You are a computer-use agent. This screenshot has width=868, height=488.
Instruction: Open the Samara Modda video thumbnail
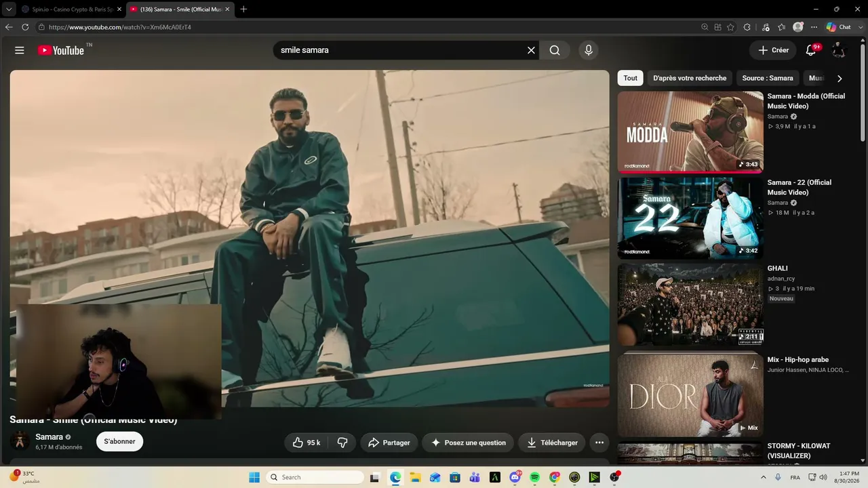690,132
